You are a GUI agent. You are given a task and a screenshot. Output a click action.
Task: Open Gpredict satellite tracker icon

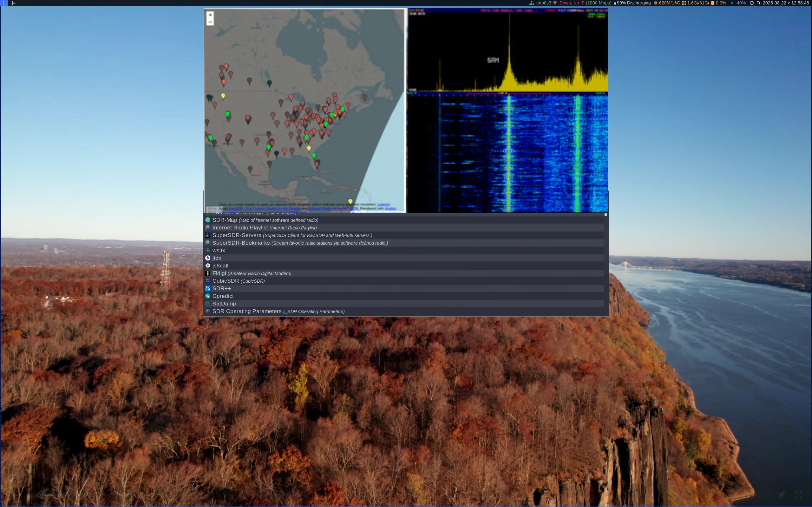pos(208,296)
